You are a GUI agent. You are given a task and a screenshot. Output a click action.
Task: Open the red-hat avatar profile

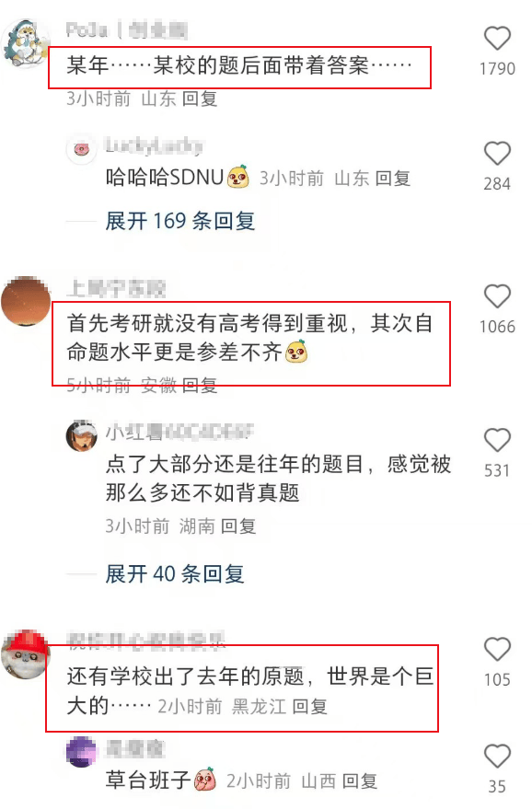(26, 654)
